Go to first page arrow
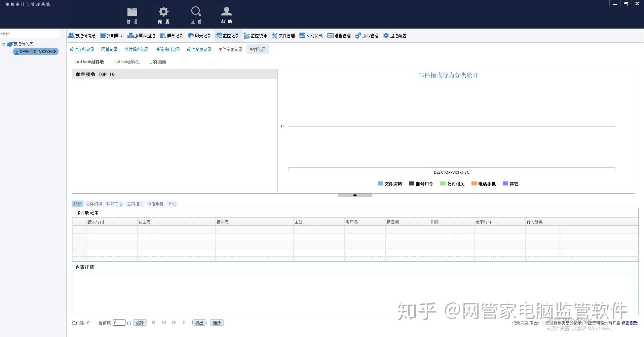644x337 pixels. (154, 323)
